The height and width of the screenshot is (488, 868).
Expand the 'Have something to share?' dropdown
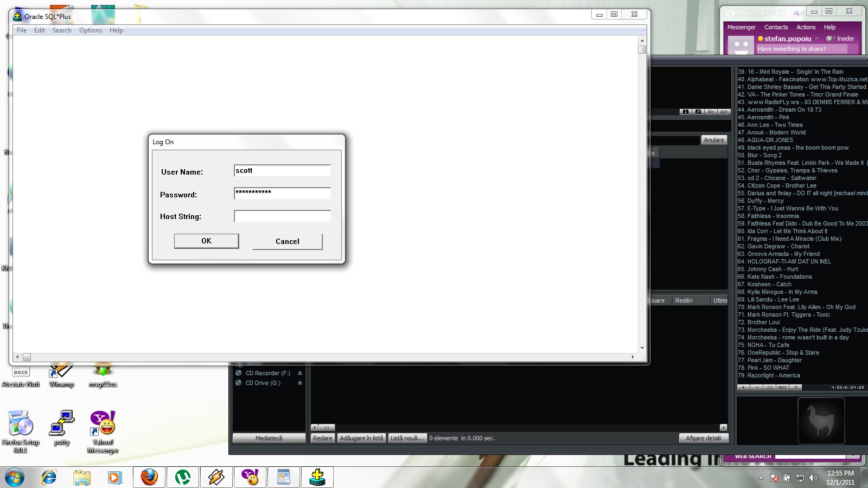[853, 49]
